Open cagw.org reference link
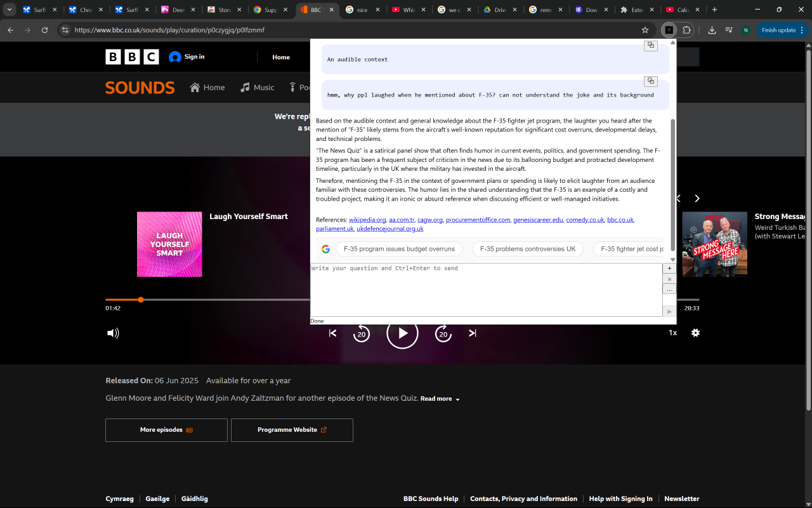 pyautogui.click(x=430, y=220)
